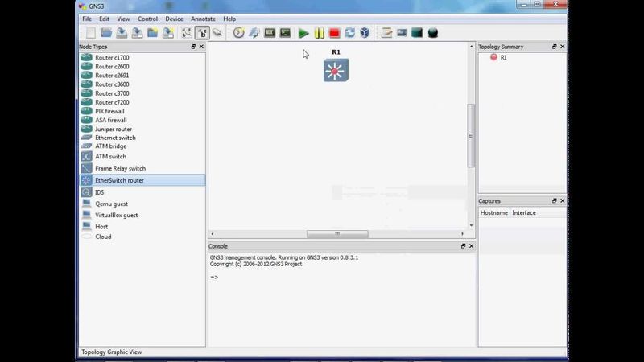
Task: Select Router c3700 node type
Action: click(142, 93)
